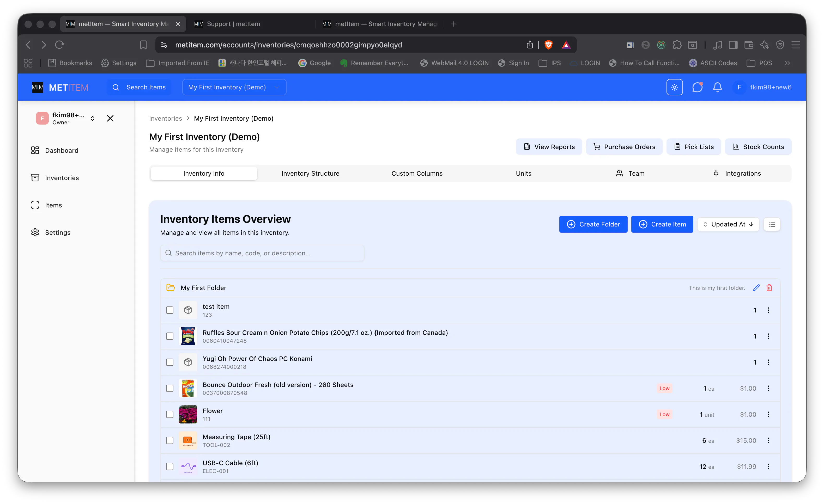Close the sidebar with the X icon

coord(110,118)
